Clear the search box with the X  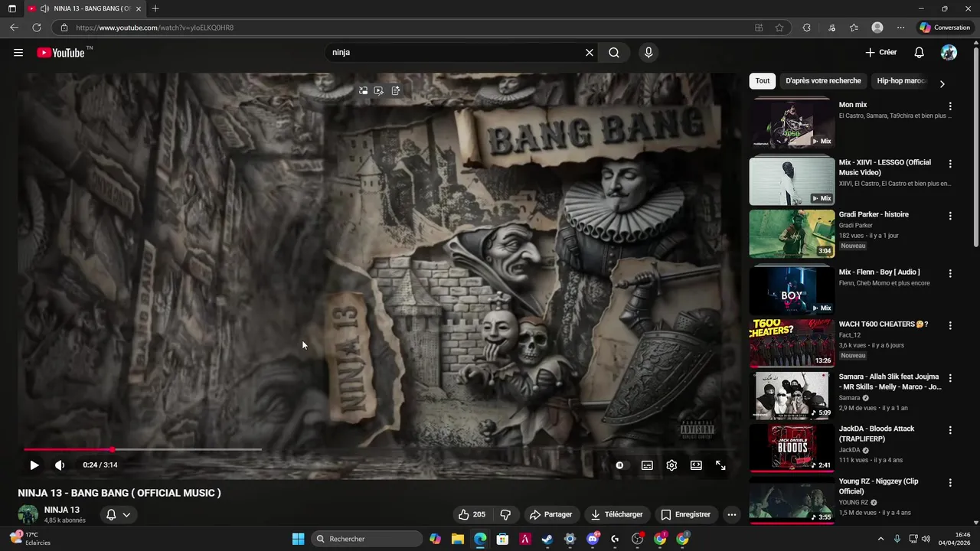pos(590,53)
